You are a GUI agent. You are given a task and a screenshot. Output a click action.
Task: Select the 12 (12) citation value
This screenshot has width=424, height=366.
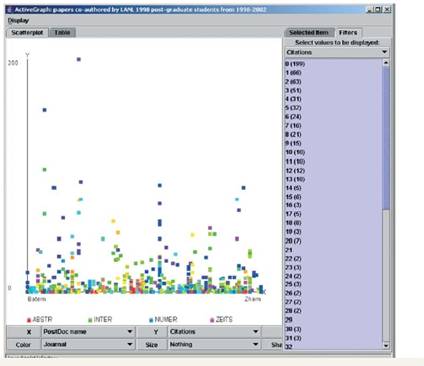click(295, 171)
